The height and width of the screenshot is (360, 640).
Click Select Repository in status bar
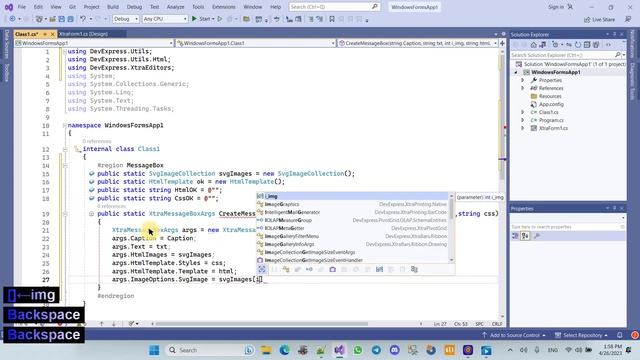(581, 335)
